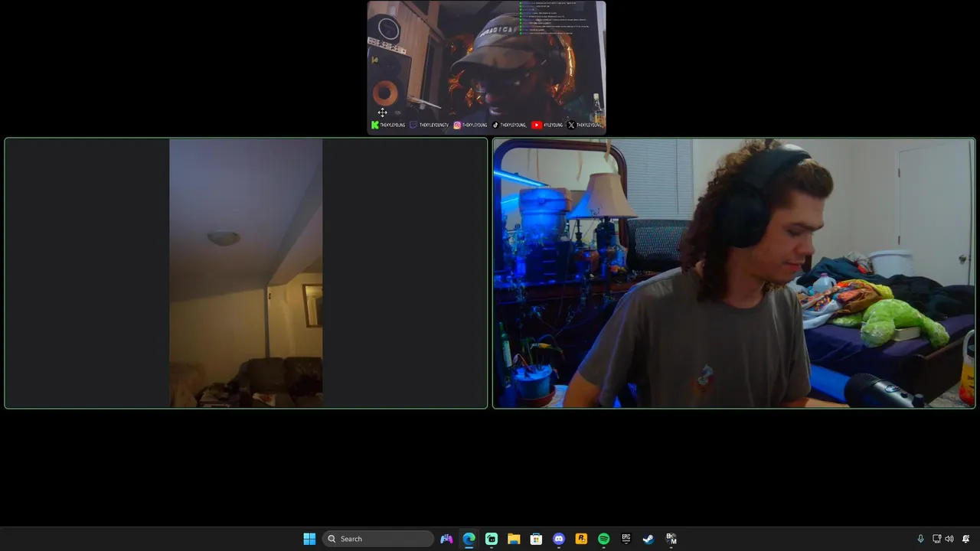The height and width of the screenshot is (551, 980).
Task: Open the network status tray icon
Action: pyautogui.click(x=936, y=539)
